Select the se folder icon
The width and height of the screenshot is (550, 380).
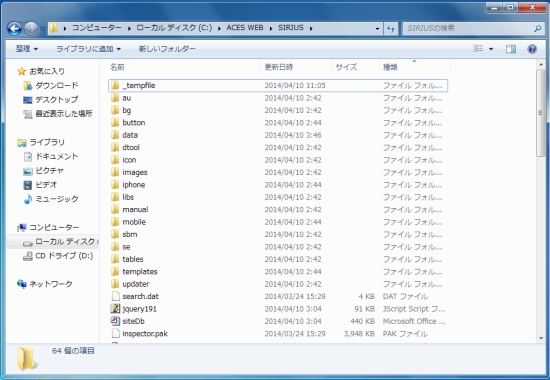point(115,247)
